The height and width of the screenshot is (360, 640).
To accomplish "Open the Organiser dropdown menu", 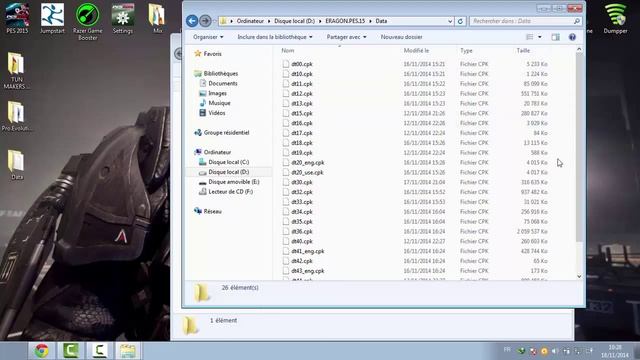I will (208, 37).
